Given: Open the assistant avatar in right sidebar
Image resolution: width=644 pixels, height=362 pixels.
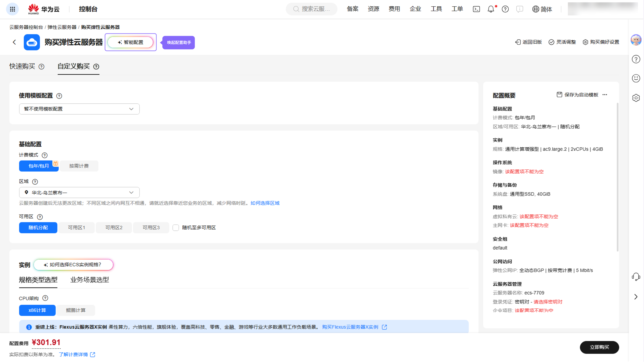Looking at the screenshot, I should (x=636, y=40).
